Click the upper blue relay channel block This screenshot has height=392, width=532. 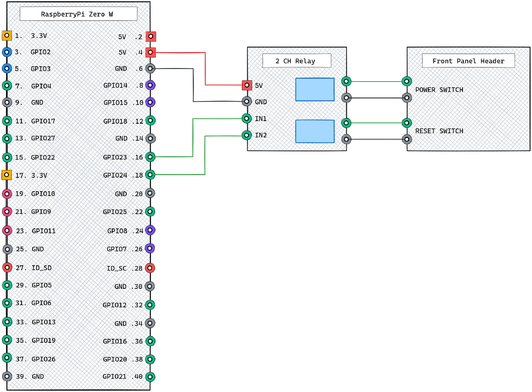pyautogui.click(x=315, y=90)
